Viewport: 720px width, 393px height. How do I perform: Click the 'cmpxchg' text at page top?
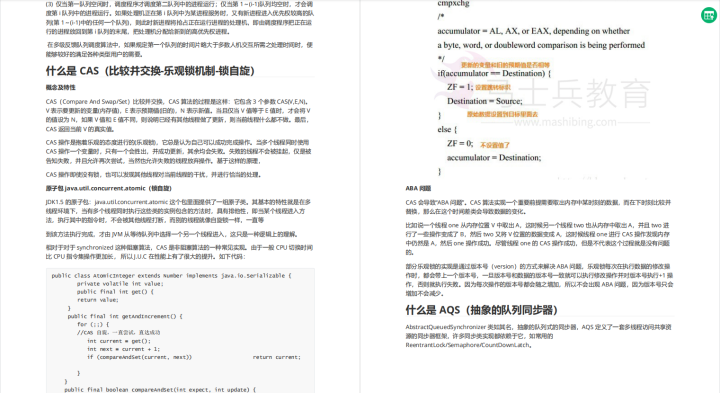454,4
